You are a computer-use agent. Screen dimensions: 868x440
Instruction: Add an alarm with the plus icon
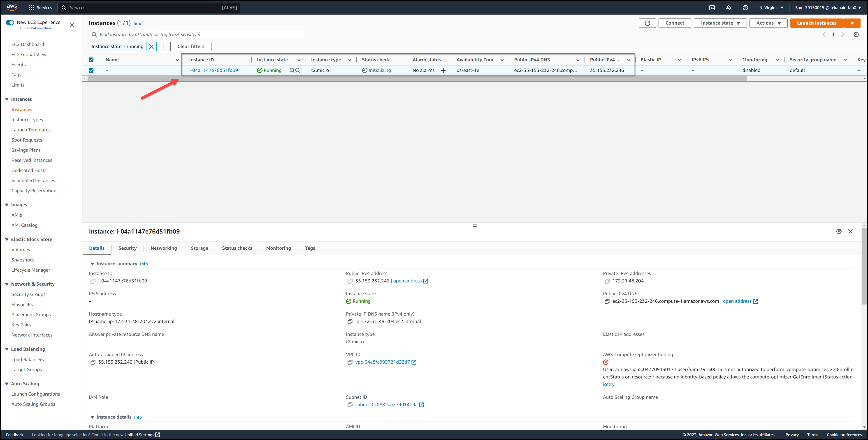(x=443, y=70)
